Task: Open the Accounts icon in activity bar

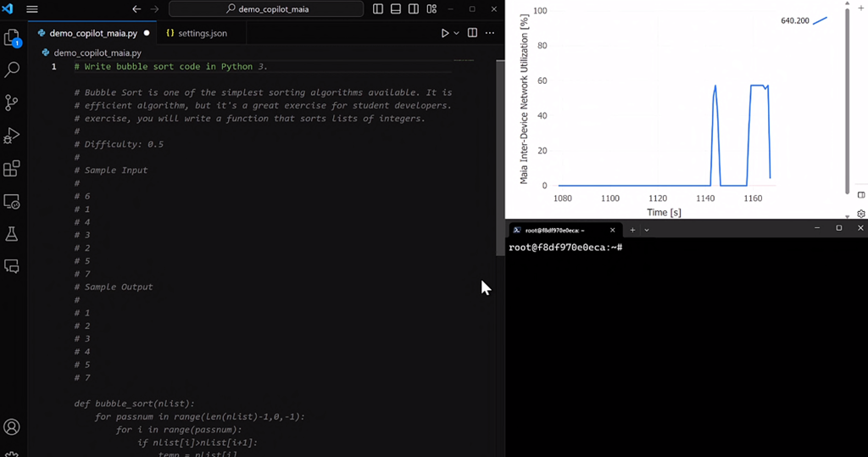Action: [12, 427]
